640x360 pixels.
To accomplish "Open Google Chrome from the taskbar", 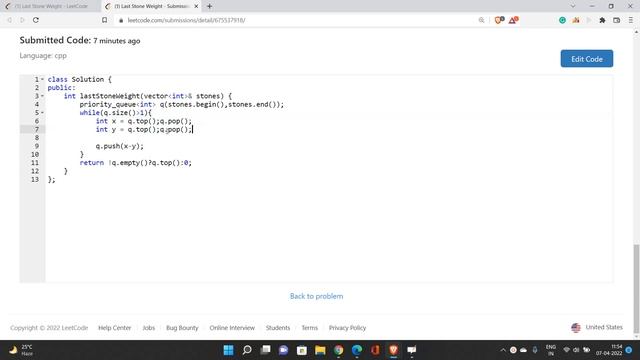I will click(x=338, y=350).
